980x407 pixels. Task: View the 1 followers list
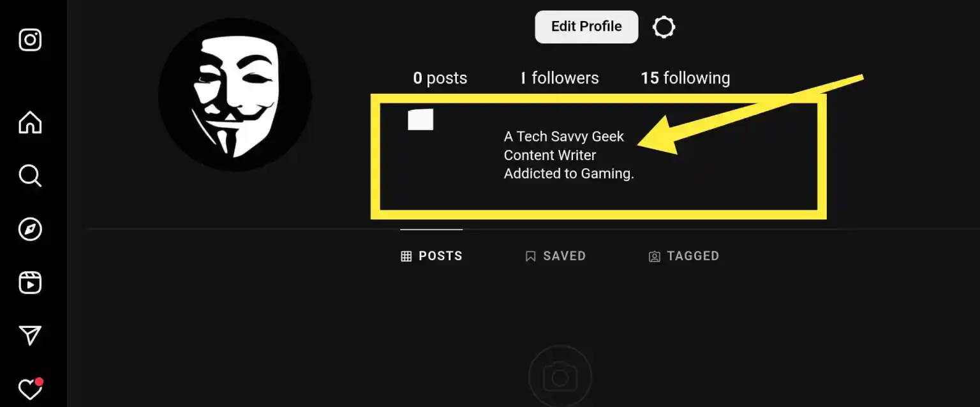[x=560, y=78]
